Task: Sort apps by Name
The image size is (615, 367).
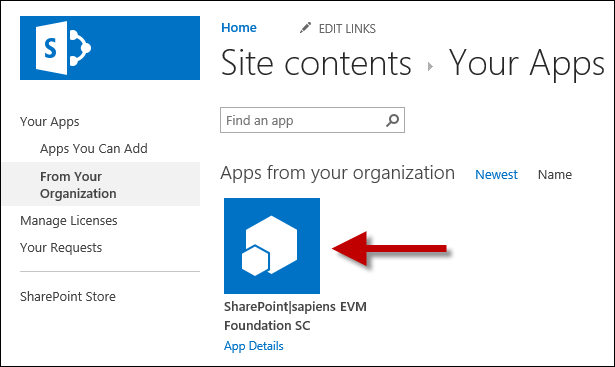Action: coord(555,174)
